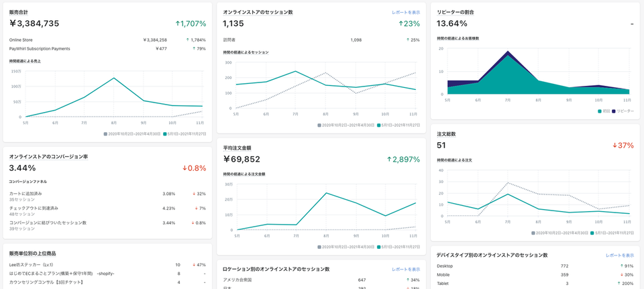
Task: Click the green up arrow beside 1,707%
Action: click(x=177, y=24)
